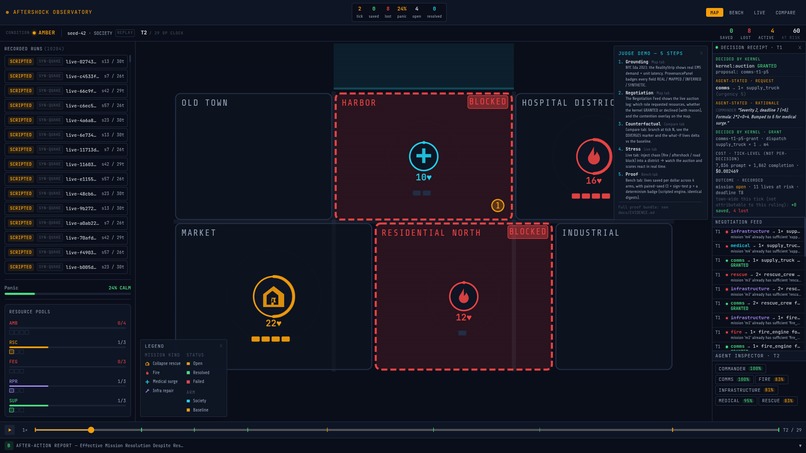Select the Harbor medical surge mission icon
806x453 pixels.
click(x=424, y=156)
